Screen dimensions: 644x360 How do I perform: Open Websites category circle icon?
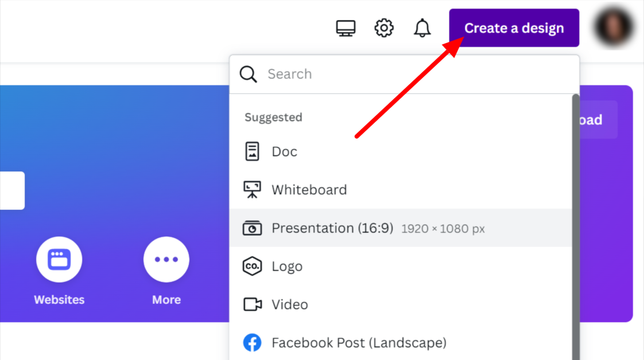59,259
